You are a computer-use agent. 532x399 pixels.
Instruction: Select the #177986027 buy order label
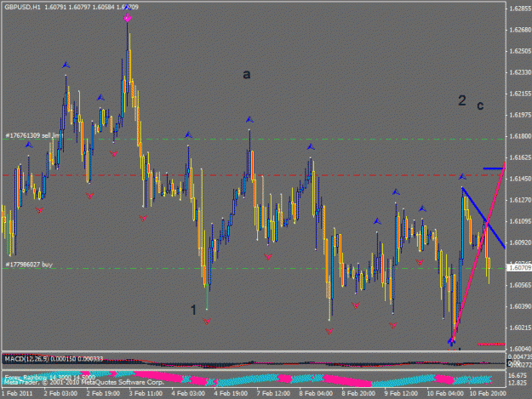(29, 265)
